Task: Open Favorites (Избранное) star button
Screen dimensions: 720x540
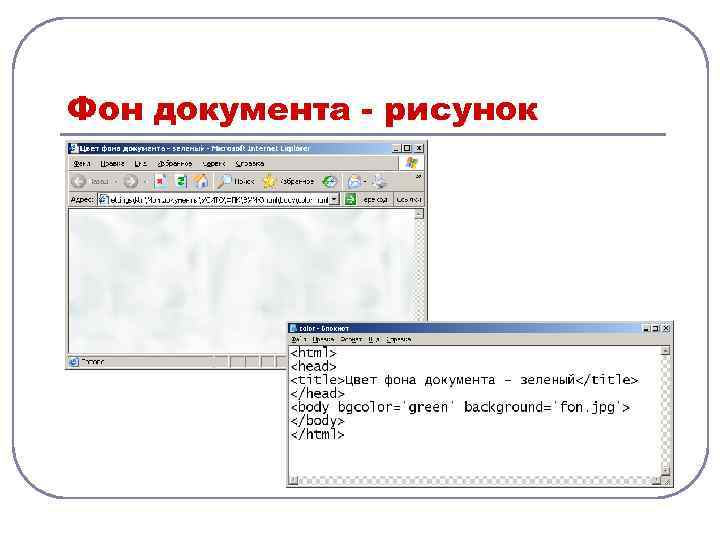Action: [x=288, y=181]
